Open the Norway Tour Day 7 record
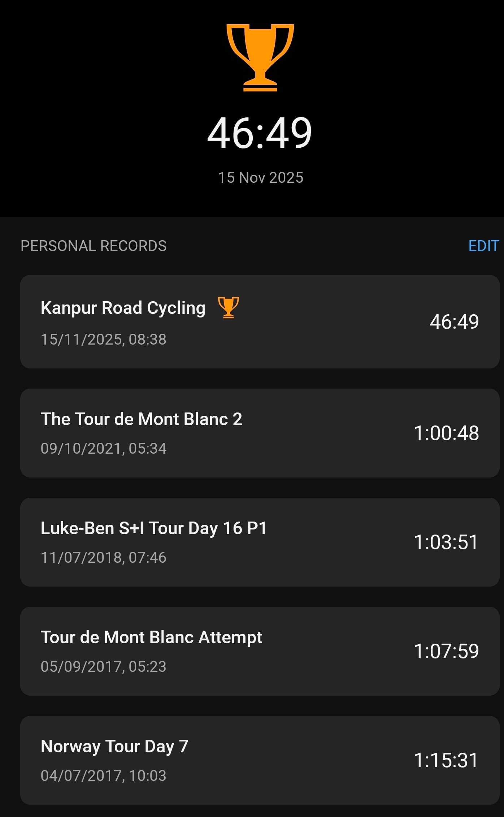This screenshot has height=817, width=504. coord(114,747)
